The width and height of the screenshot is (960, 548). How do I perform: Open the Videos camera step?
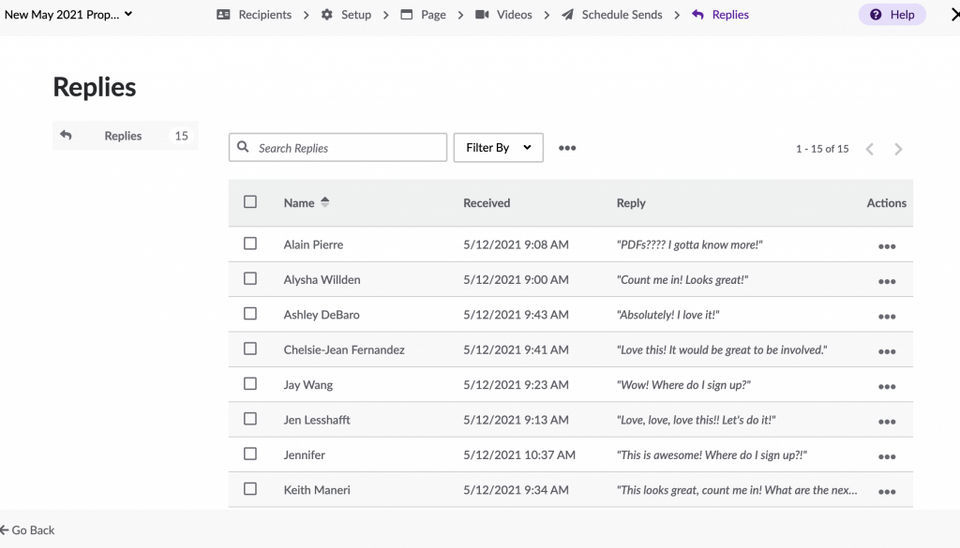pos(482,15)
